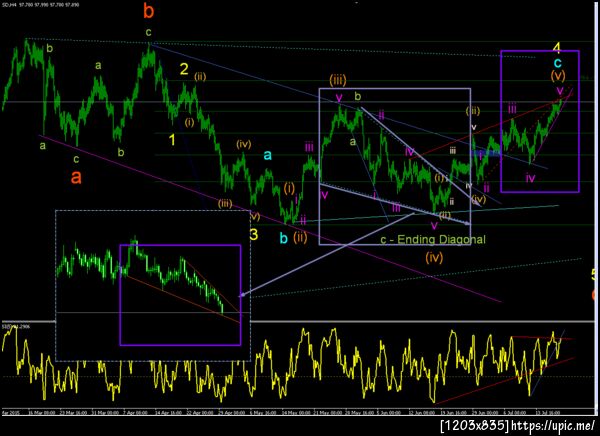600x436 pixels.
Task: Click the '7 Apr 08:00' time axis label
Action: (135, 413)
